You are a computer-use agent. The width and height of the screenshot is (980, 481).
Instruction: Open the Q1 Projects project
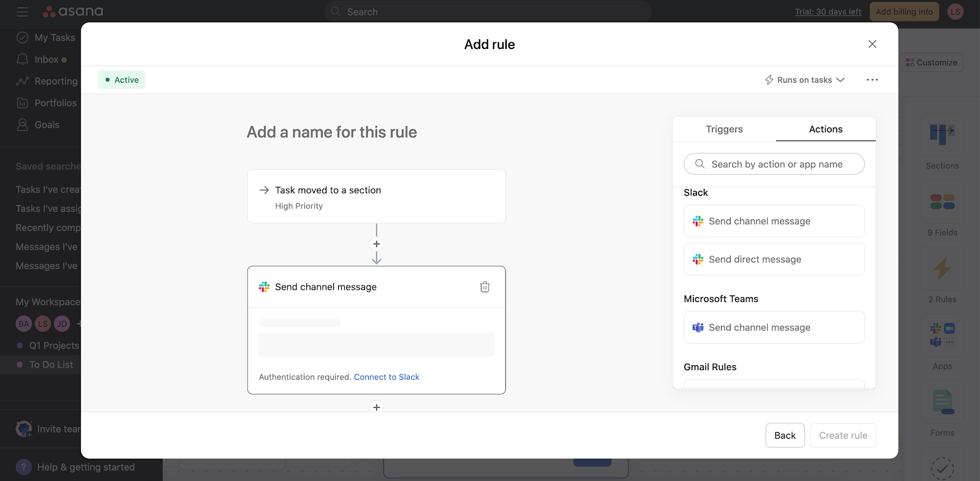point(49,346)
